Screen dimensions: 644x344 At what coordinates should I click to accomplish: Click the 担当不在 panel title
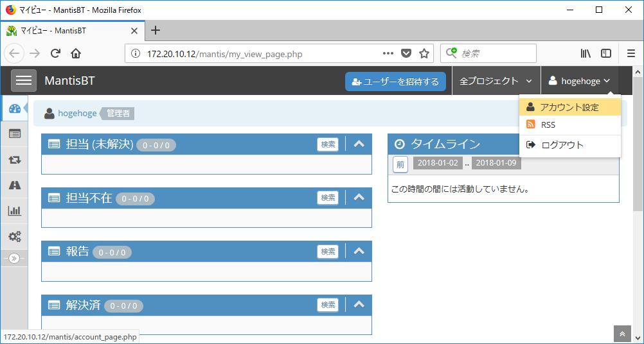coord(89,198)
